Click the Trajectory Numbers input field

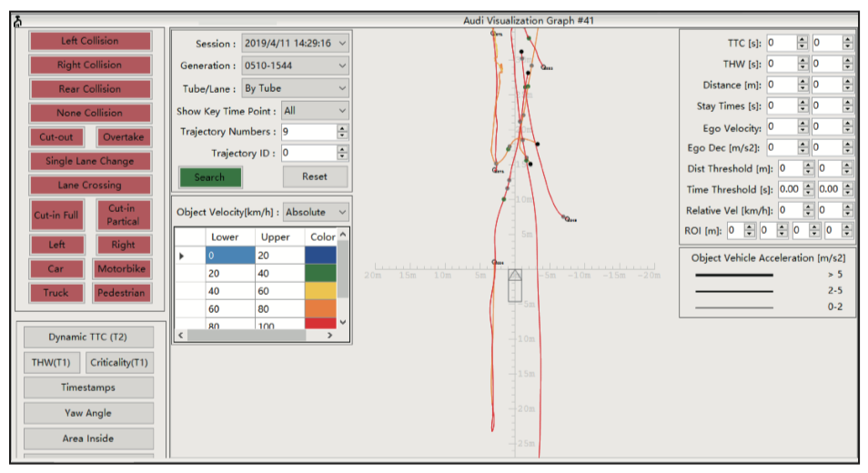308,132
